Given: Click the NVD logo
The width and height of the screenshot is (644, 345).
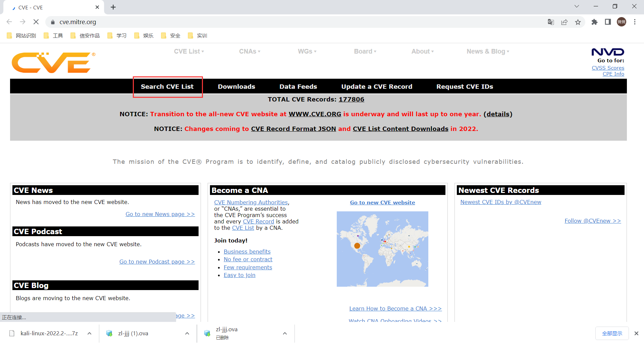Looking at the screenshot, I should click(608, 52).
